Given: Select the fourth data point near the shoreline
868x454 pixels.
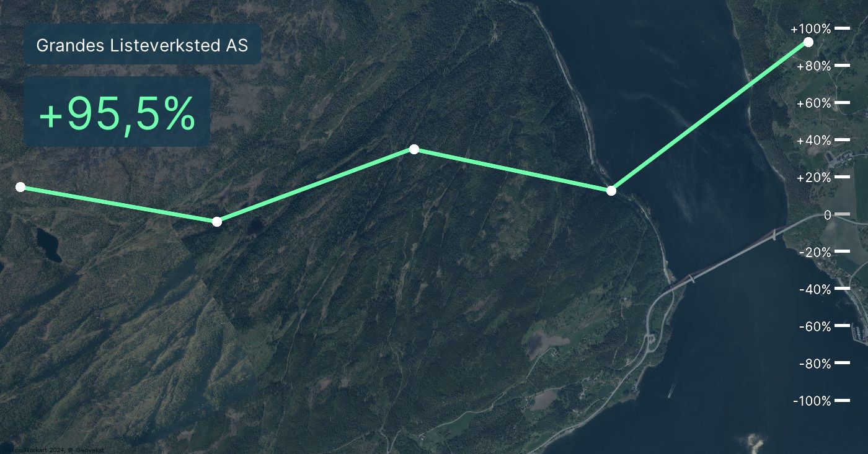Looking at the screenshot, I should 611,191.
